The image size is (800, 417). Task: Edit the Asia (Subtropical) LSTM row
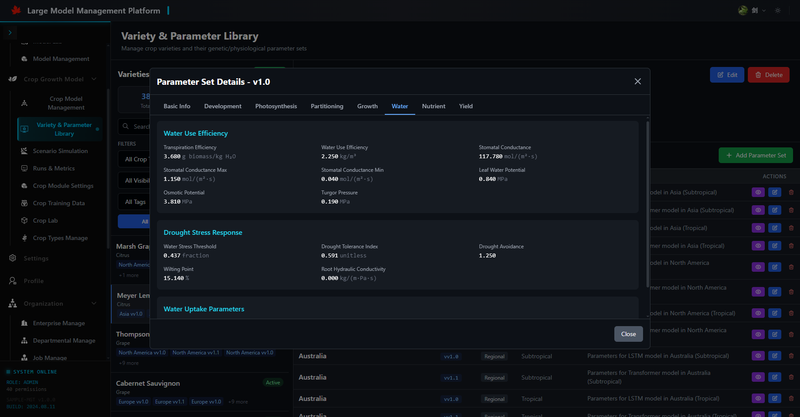(774, 192)
